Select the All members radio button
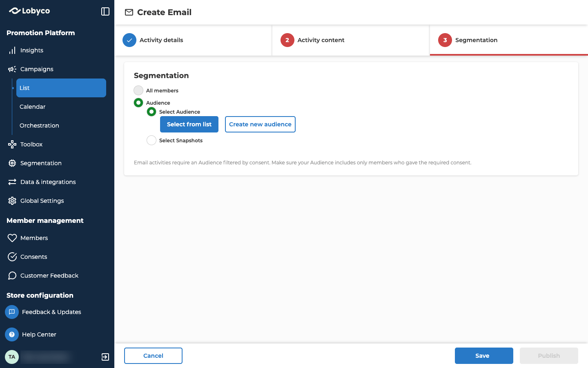Viewport: 588px width, 368px height. (138, 90)
